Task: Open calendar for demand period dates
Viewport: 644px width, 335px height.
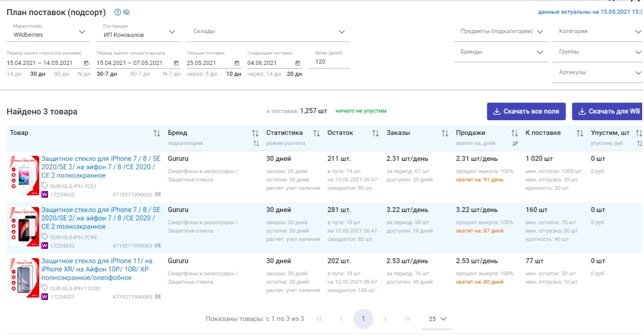Action: tap(86, 63)
